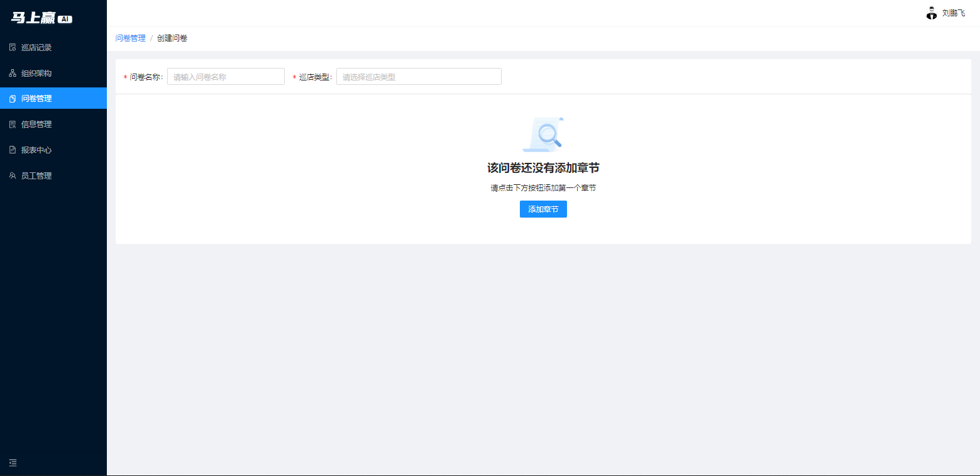Click the magnifier illustration above 该问卷还没有添加章节
The height and width of the screenshot is (476, 980).
[542, 133]
